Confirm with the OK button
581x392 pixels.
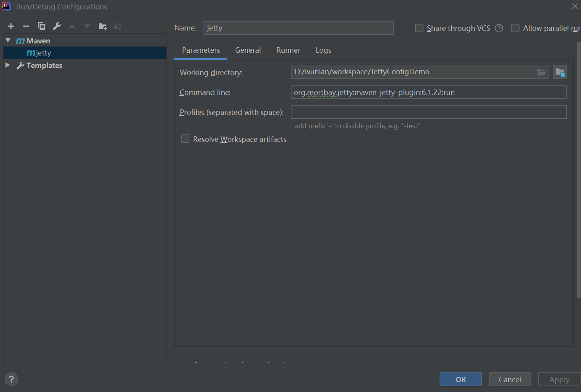[461, 379]
